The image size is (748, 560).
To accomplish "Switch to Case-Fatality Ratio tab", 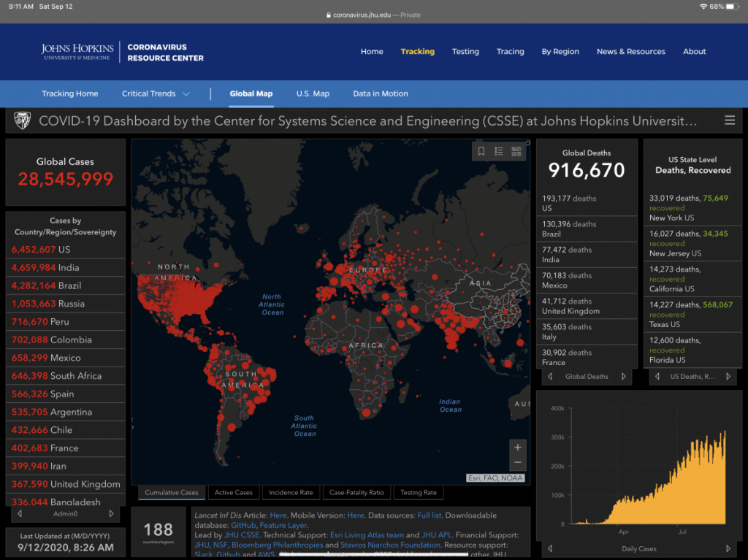I will [356, 492].
